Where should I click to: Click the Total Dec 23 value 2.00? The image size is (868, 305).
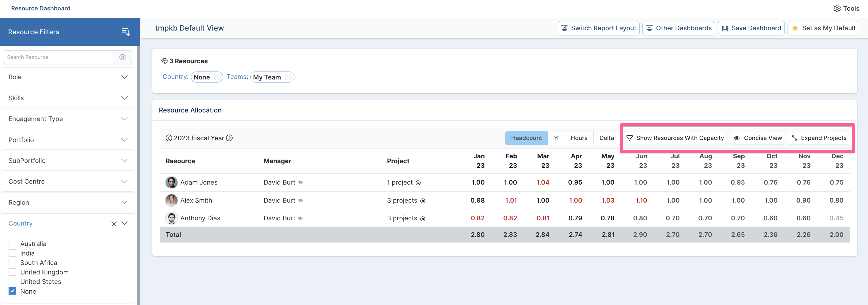(x=836, y=235)
